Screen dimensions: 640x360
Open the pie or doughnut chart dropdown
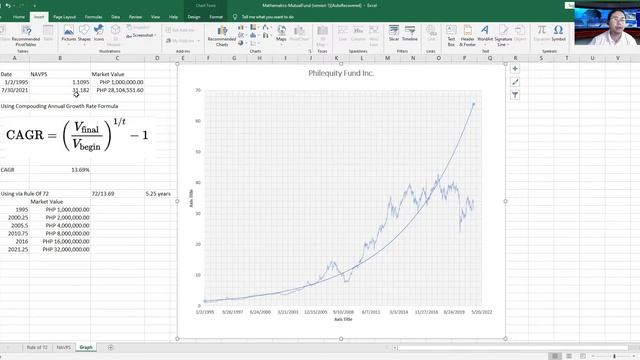point(242,43)
